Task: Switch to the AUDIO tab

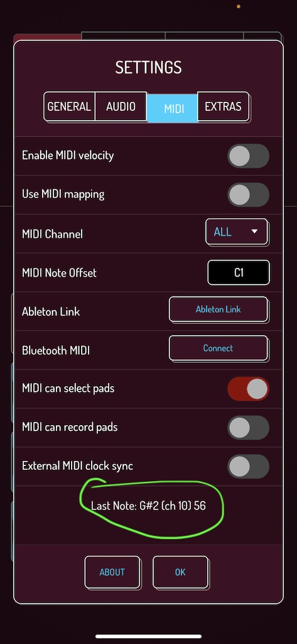Action: click(x=121, y=107)
